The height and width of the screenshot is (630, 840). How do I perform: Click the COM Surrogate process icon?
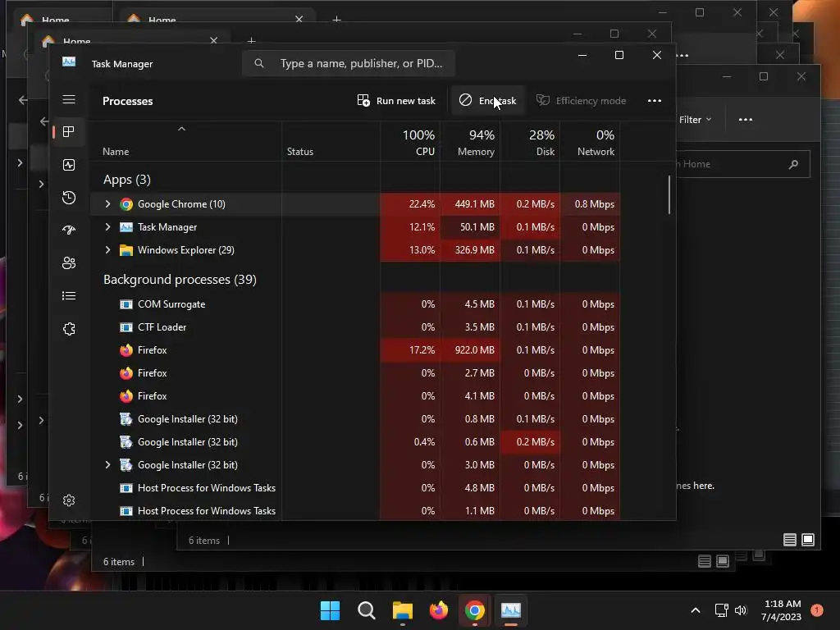[x=126, y=304]
